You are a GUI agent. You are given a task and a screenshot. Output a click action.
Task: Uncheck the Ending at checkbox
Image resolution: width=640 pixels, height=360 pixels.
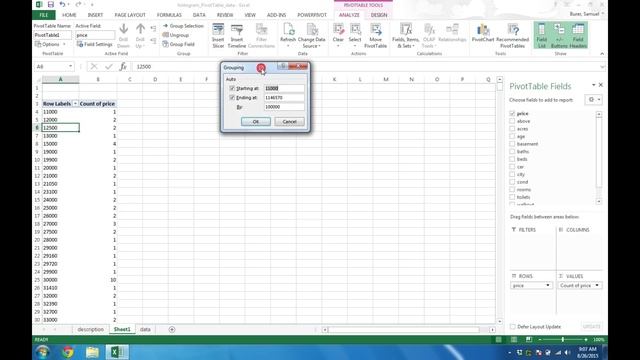pyautogui.click(x=232, y=98)
